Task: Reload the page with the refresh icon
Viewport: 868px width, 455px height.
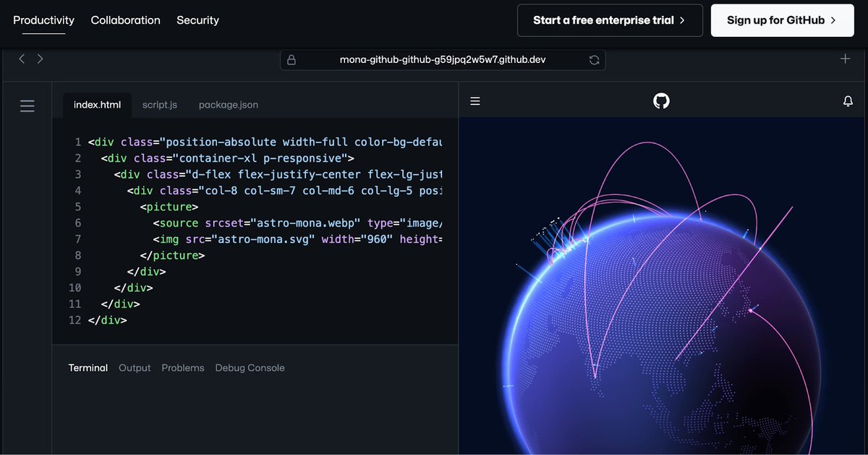Action: pyautogui.click(x=594, y=60)
